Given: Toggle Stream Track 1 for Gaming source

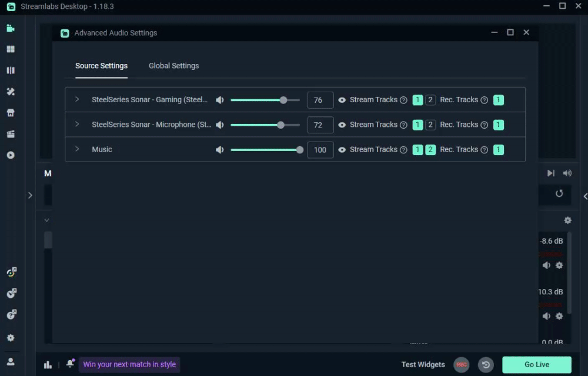Looking at the screenshot, I should (x=417, y=100).
